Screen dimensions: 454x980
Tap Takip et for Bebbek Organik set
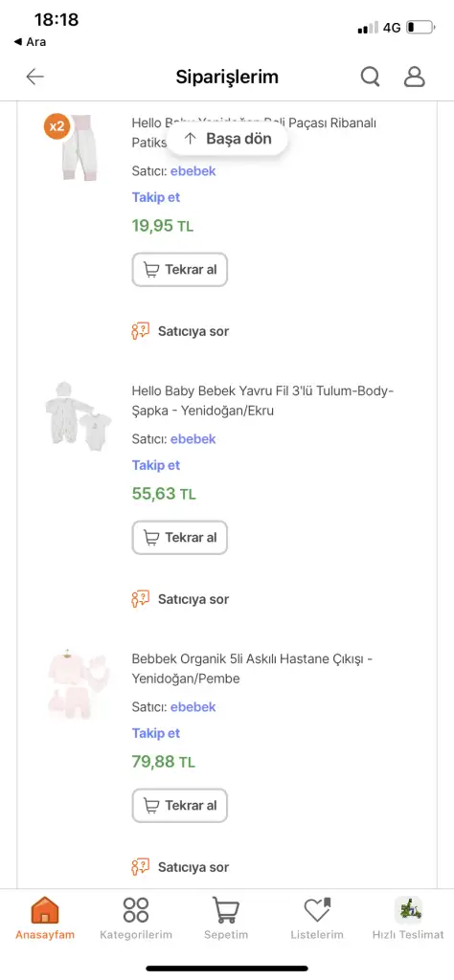coord(156,733)
